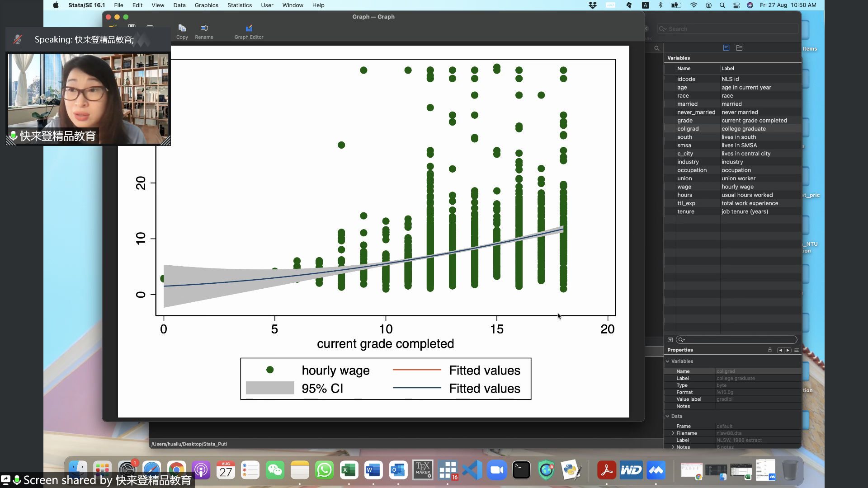The width and height of the screenshot is (868, 488).
Task: Open the Graph Editor tool
Action: point(249,28)
